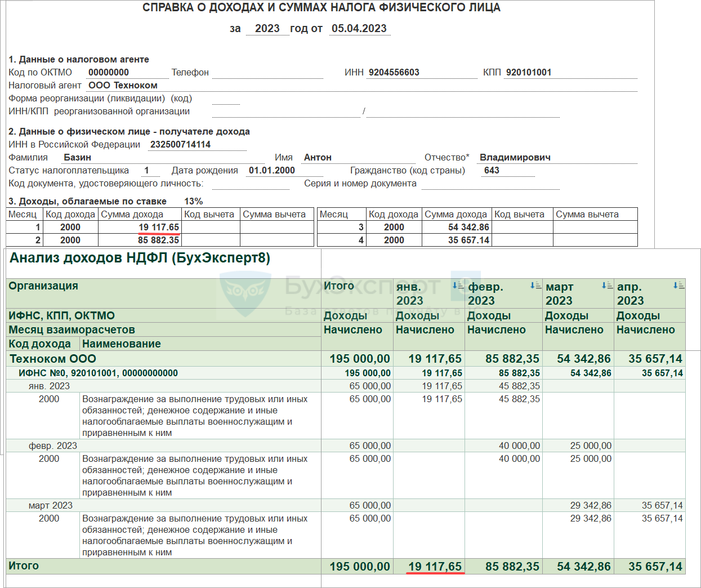Click the individual's ИНН 232500714114
Image resolution: width=701 pixels, height=588 pixels.
point(180,144)
